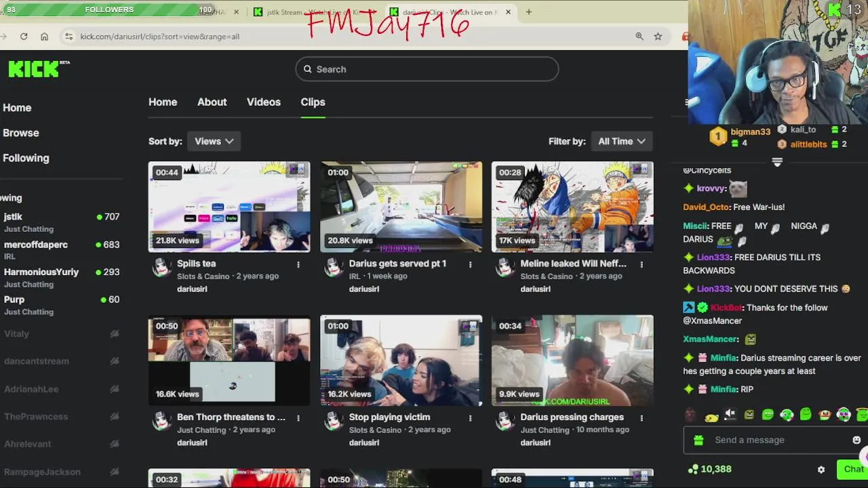
Task: Open Slots & Casino category under Spills tea
Action: [203, 276]
